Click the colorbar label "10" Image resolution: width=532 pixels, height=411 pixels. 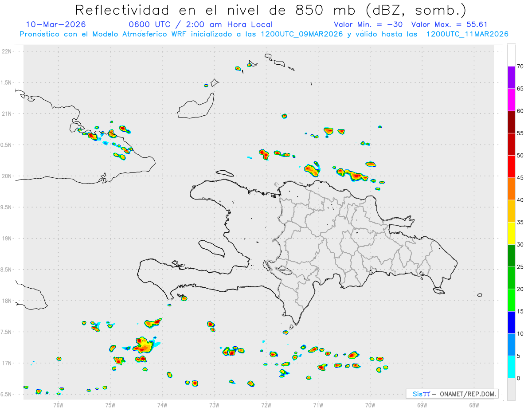[520, 333]
